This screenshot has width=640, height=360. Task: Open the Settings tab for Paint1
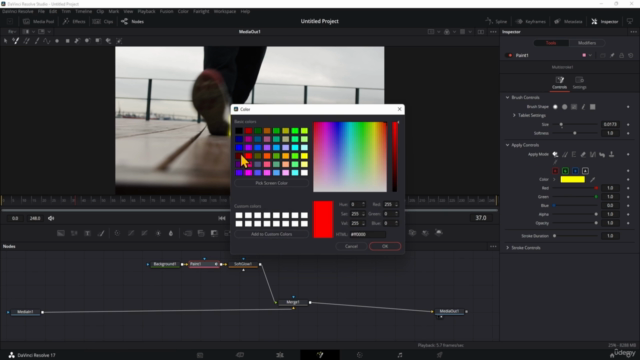[579, 82]
